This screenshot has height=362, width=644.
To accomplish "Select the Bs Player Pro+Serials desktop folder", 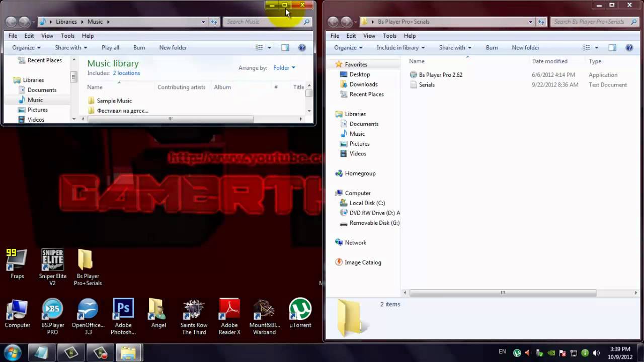I will click(x=88, y=266).
